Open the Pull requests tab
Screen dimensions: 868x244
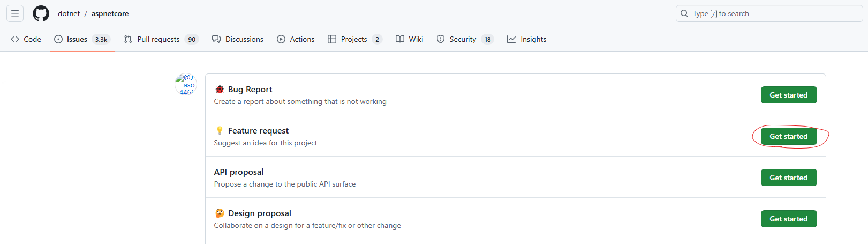click(161, 39)
